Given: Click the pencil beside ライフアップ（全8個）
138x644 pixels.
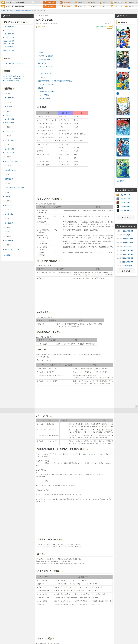Looking at the screenshot, I should coord(61,199).
